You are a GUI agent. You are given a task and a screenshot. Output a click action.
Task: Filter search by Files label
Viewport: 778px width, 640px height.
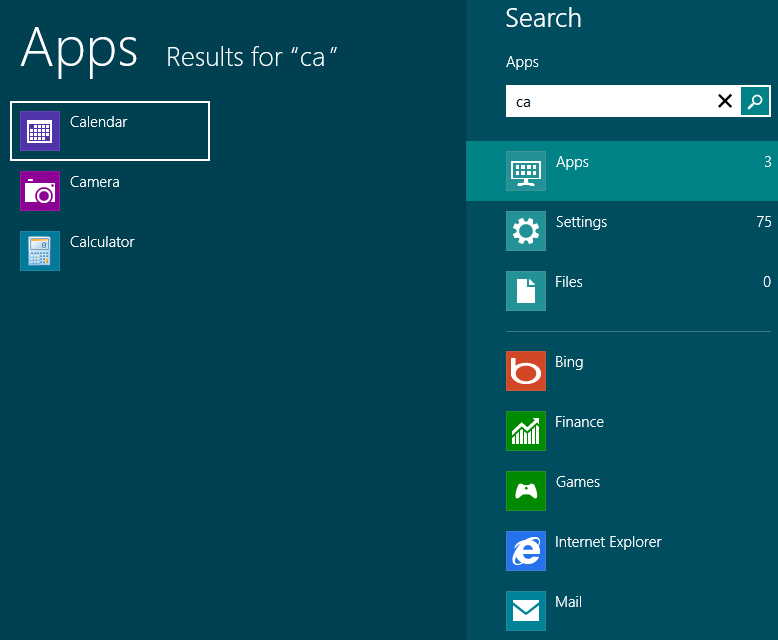pyautogui.click(x=569, y=282)
